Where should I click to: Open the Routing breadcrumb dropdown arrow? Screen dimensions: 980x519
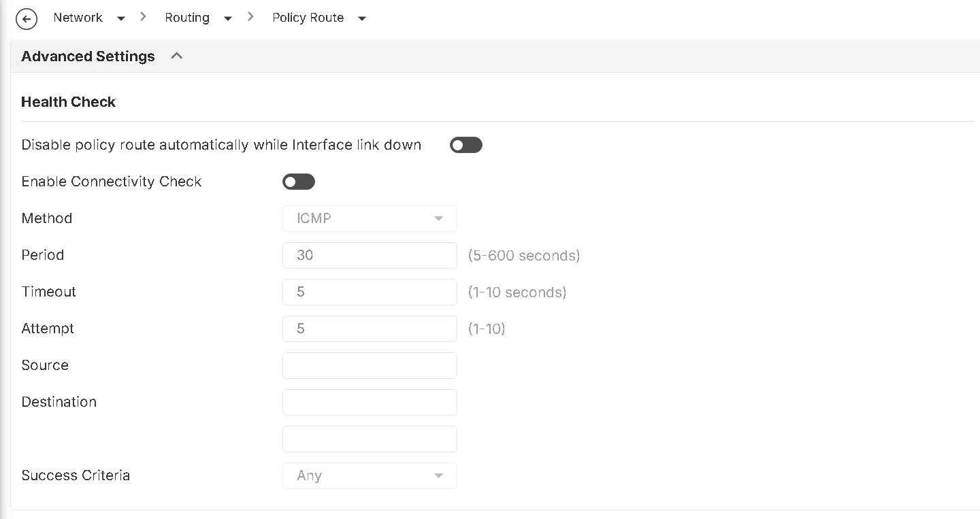pyautogui.click(x=228, y=18)
